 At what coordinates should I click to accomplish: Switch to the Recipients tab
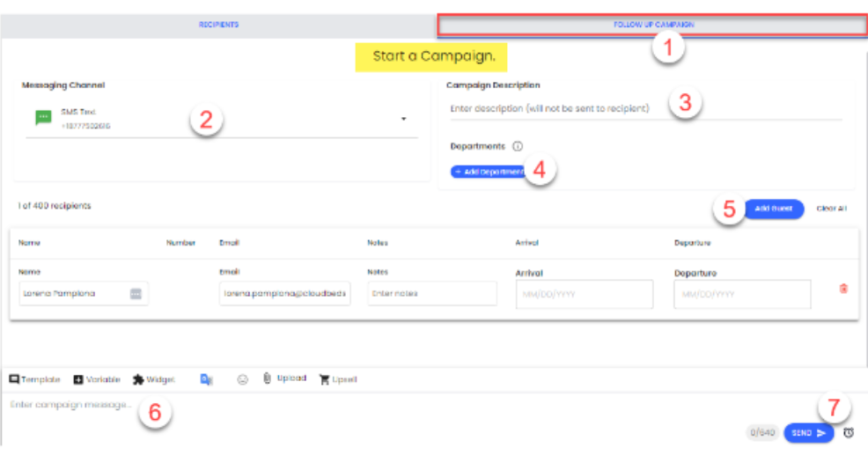point(218,25)
